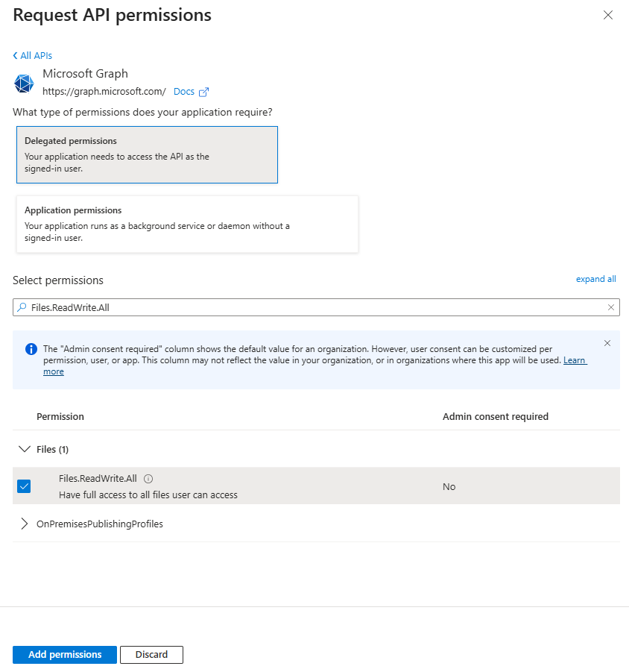
Task: Select Delegated permissions option
Action: 147,154
